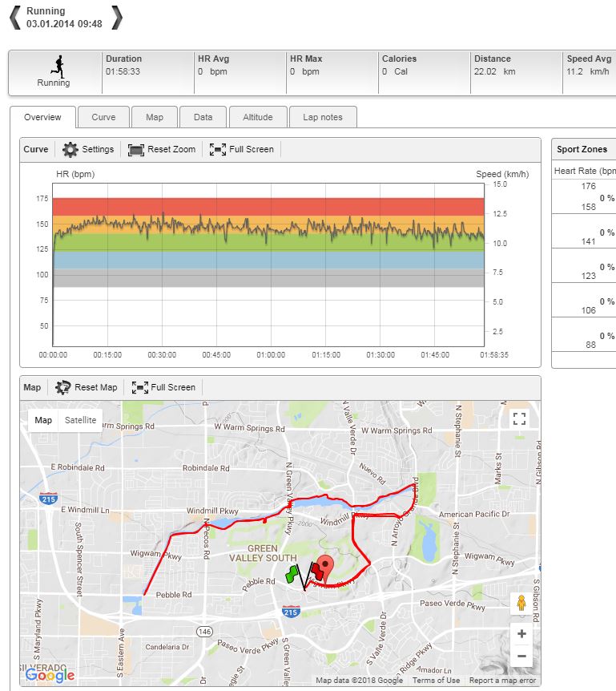Click the red heart rate zone band
616x691 pixels.
pos(268,206)
